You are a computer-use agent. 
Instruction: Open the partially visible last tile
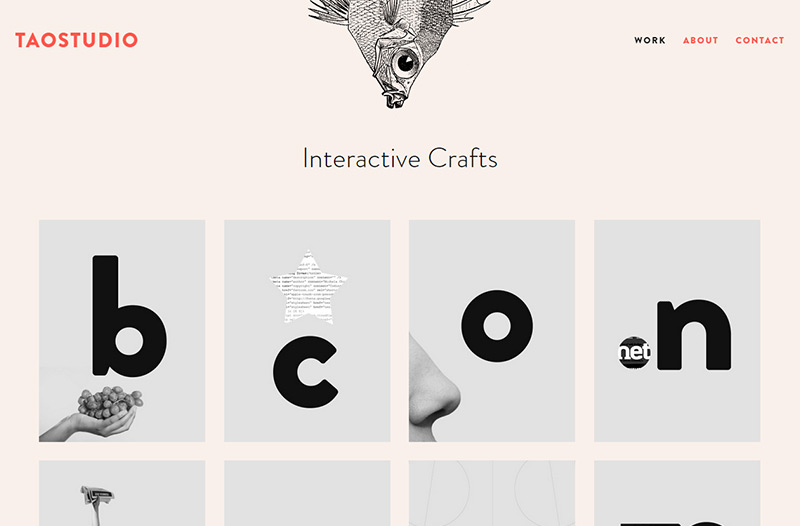coord(677,493)
